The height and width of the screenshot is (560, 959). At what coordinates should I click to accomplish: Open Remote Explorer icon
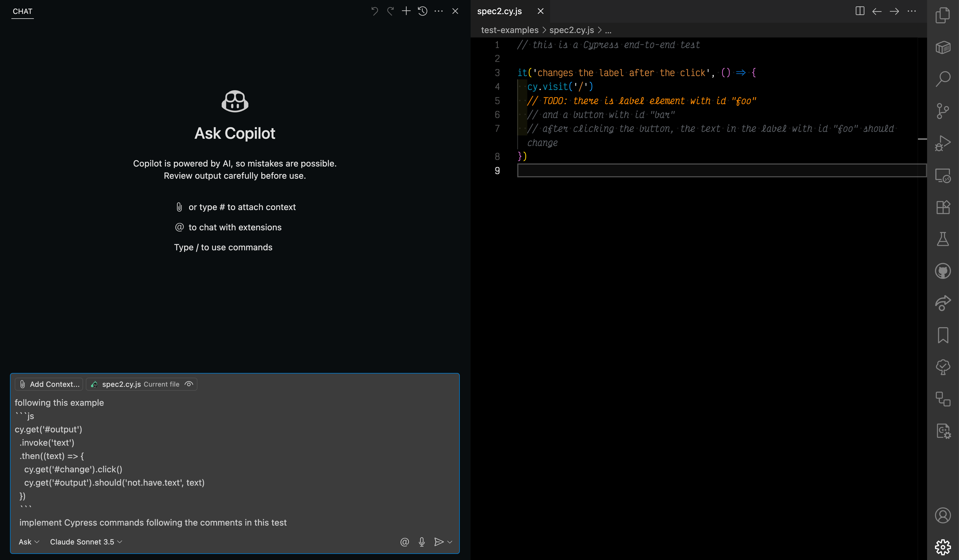[x=943, y=175]
